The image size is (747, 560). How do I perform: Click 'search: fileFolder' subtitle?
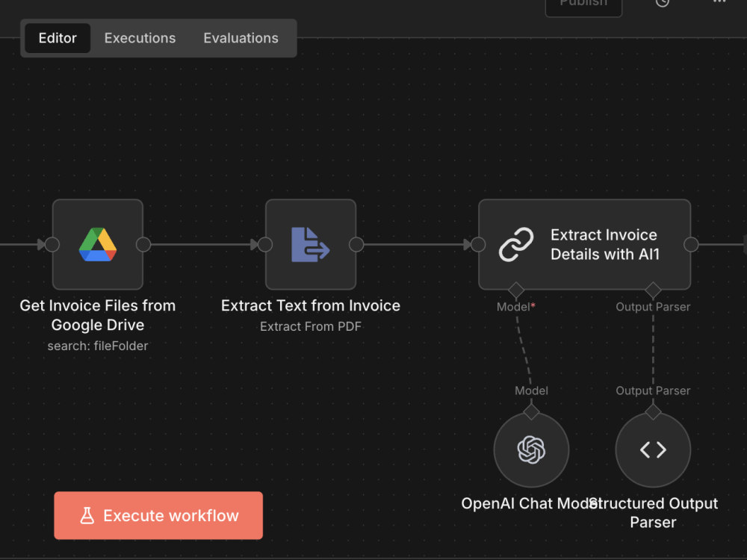click(98, 346)
